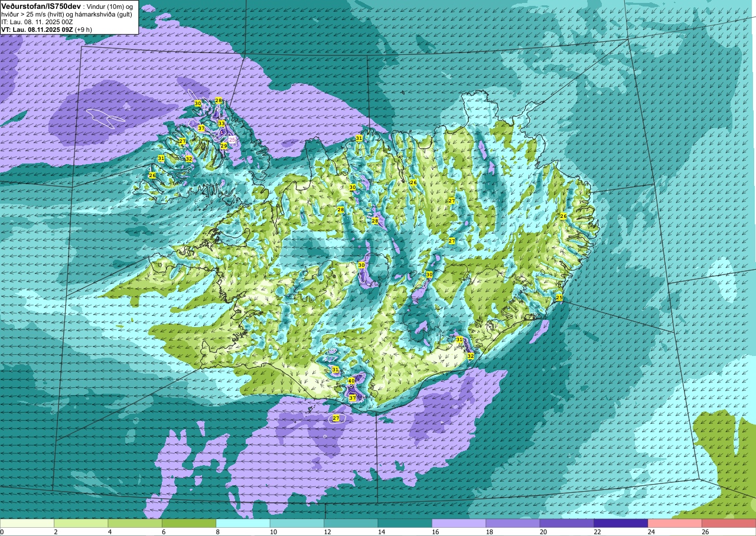Viewport: 756px width, 536px height.
Task: Click the medium purple 18–20 legend swatch
Action: (513, 523)
